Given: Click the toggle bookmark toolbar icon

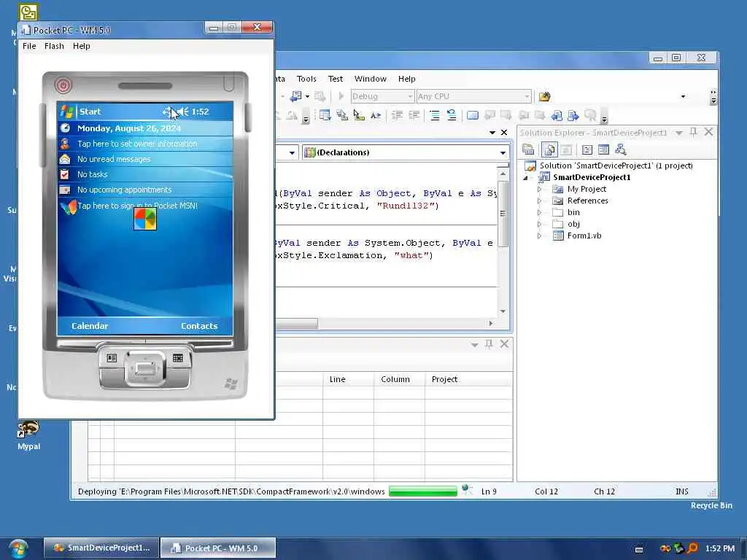Looking at the screenshot, I should (x=473, y=115).
